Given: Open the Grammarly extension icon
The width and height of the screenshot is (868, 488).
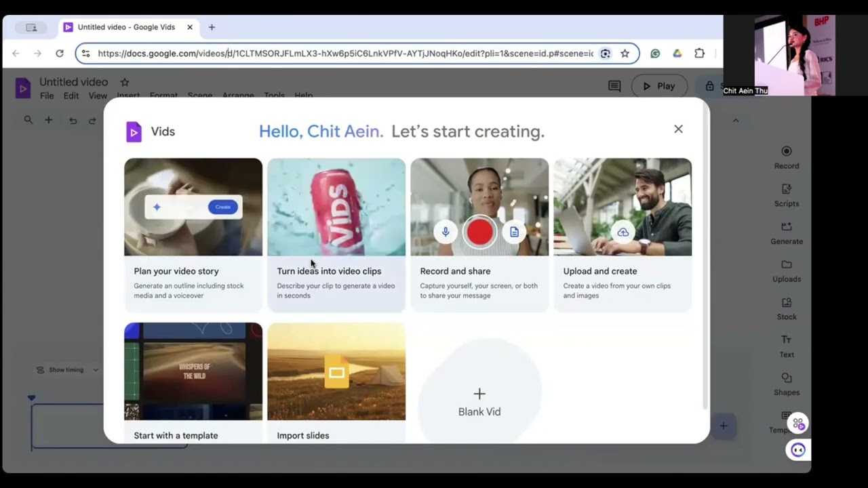Looking at the screenshot, I should click(655, 54).
